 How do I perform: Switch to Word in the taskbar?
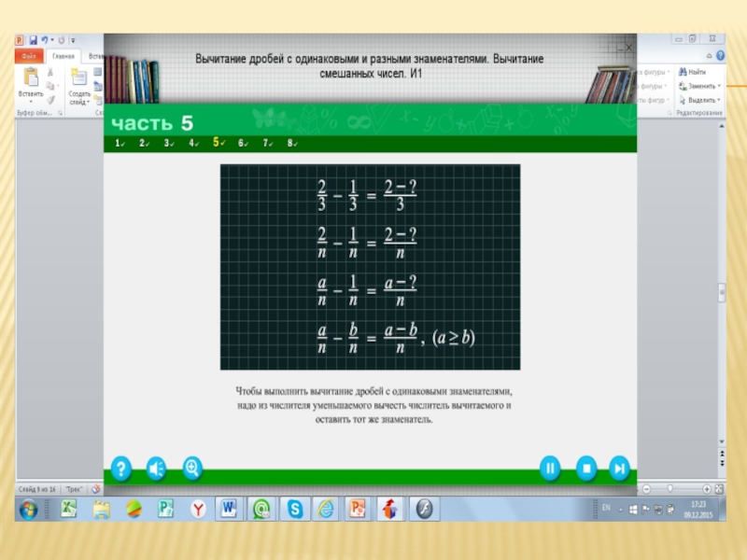[229, 509]
